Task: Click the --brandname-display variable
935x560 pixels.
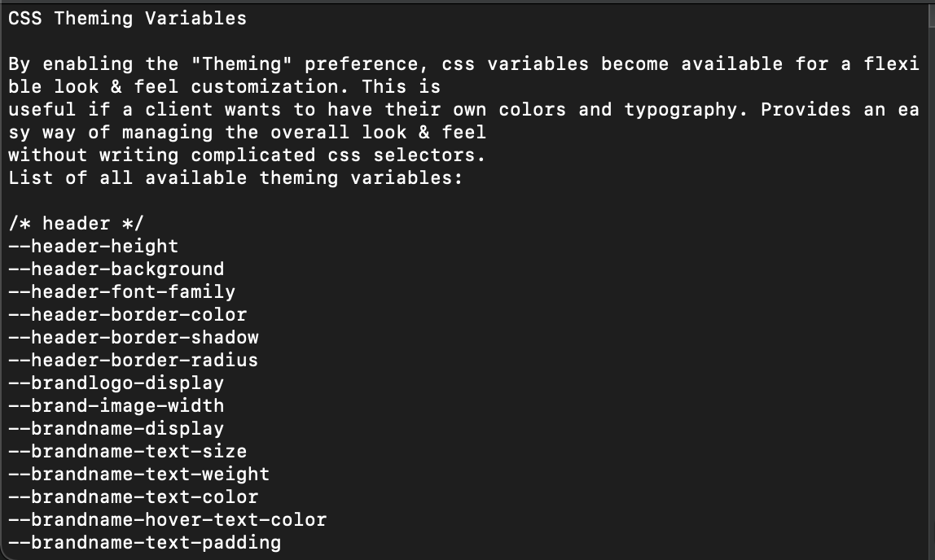Action: click(116, 428)
